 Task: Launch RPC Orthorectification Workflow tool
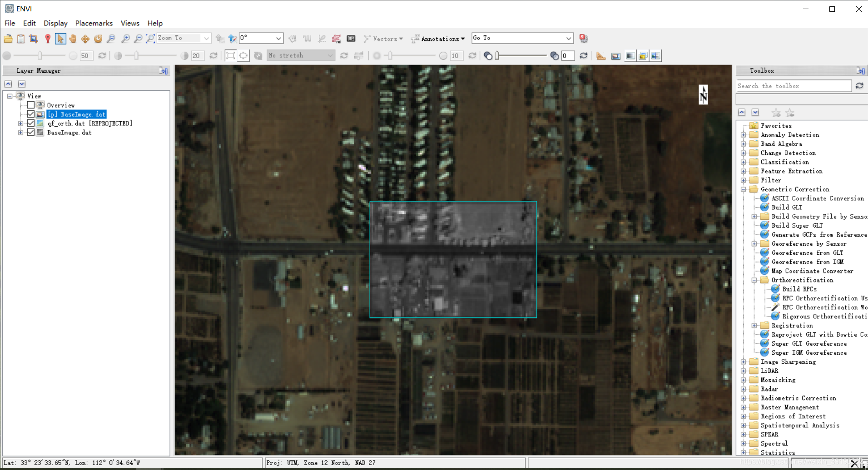click(x=825, y=307)
